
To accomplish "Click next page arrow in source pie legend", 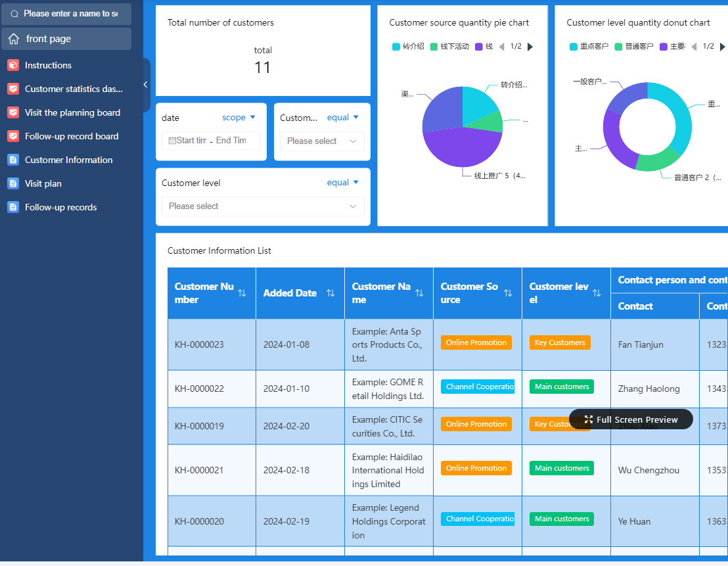I will [530, 47].
